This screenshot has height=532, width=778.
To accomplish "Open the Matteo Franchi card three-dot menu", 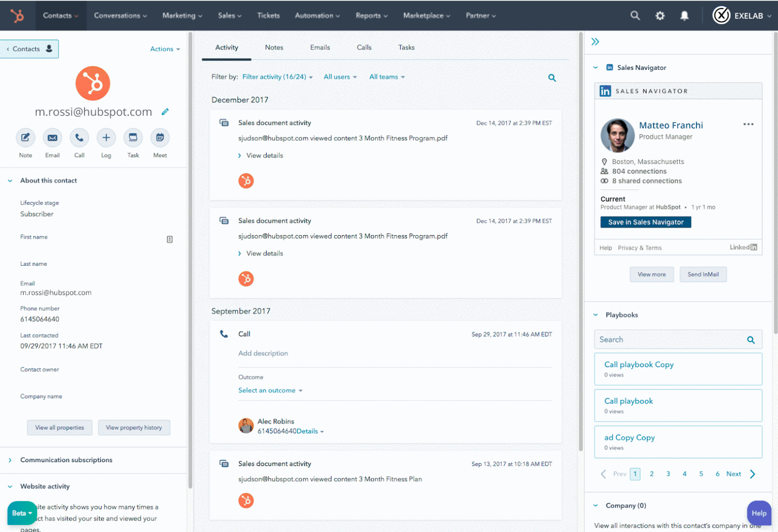I will [748, 124].
